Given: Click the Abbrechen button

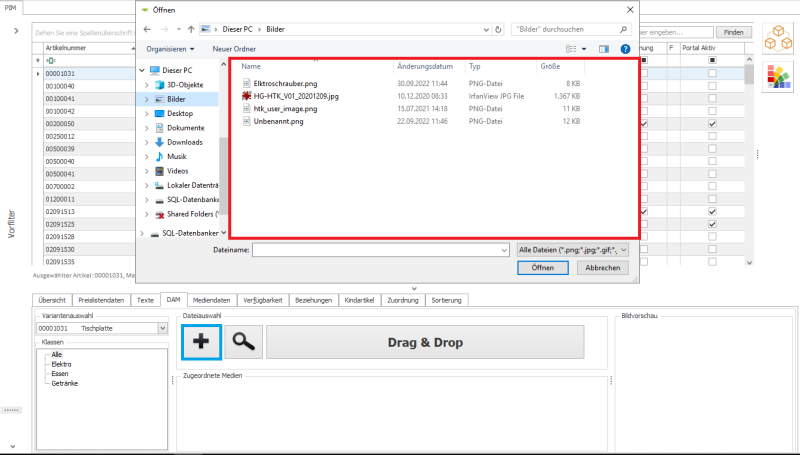Looking at the screenshot, I should click(x=602, y=268).
